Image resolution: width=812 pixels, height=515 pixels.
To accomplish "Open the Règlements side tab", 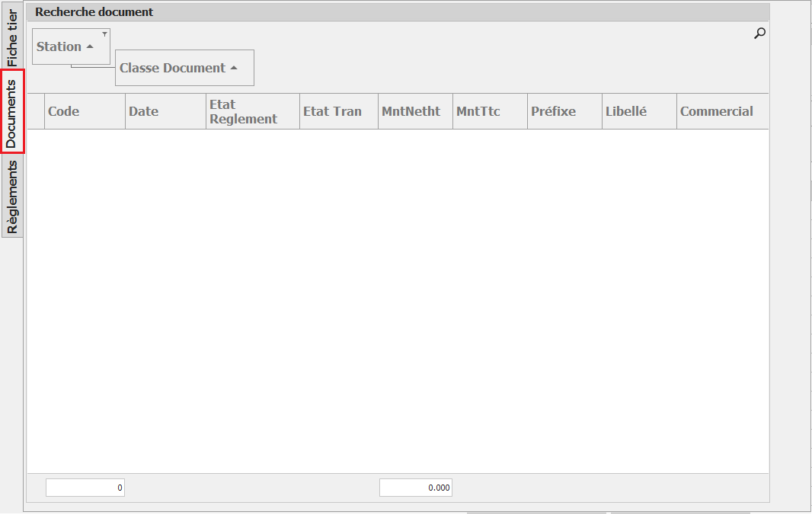I will tap(12, 196).
